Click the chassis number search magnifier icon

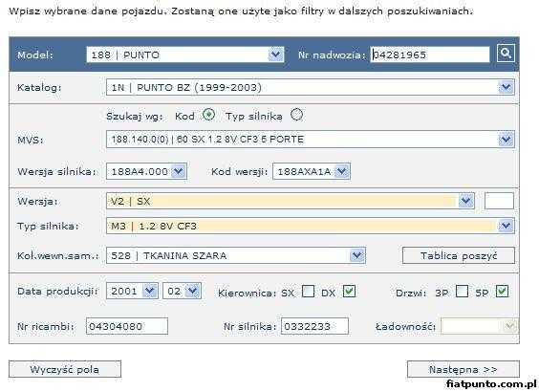pos(506,54)
